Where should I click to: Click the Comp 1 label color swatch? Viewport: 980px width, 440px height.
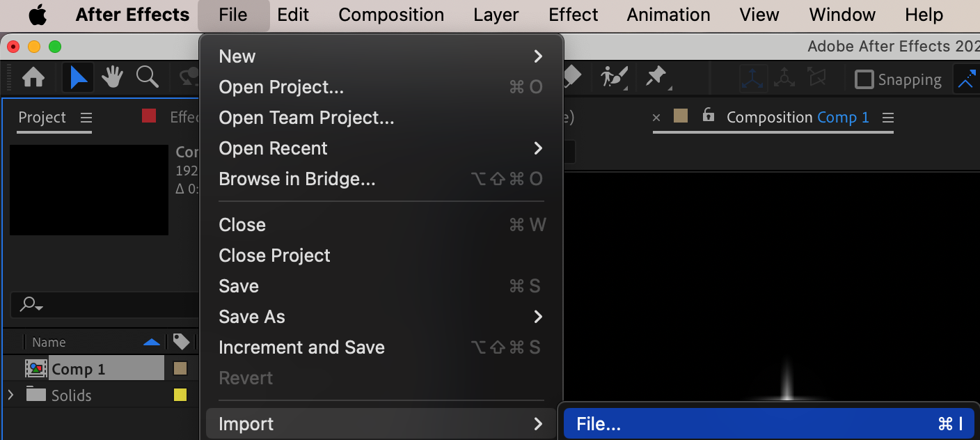180,368
